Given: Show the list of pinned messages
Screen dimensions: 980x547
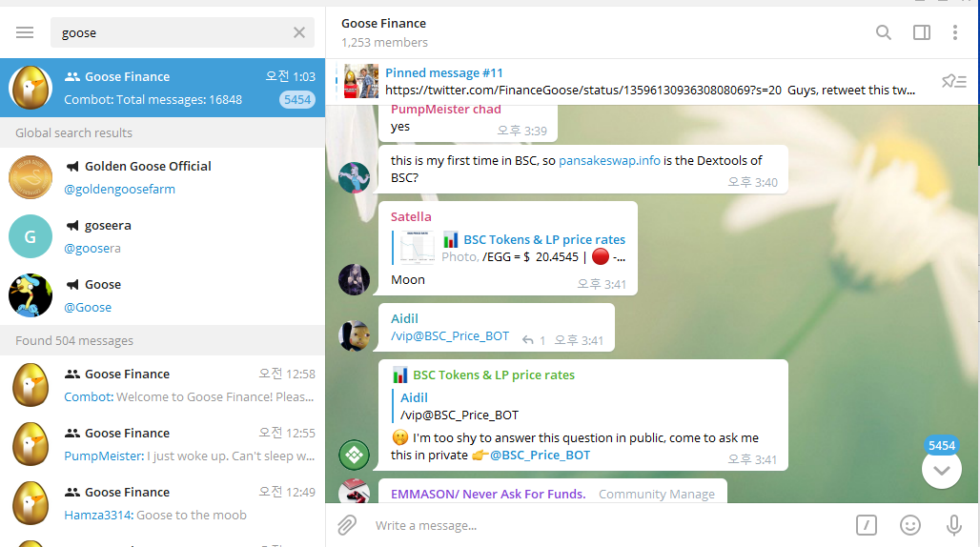Looking at the screenshot, I should [953, 81].
